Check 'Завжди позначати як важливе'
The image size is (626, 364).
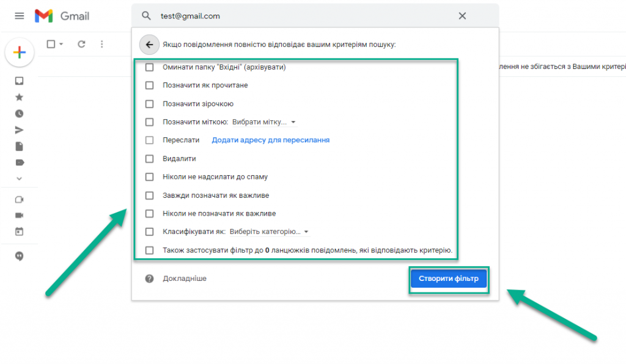[149, 195]
